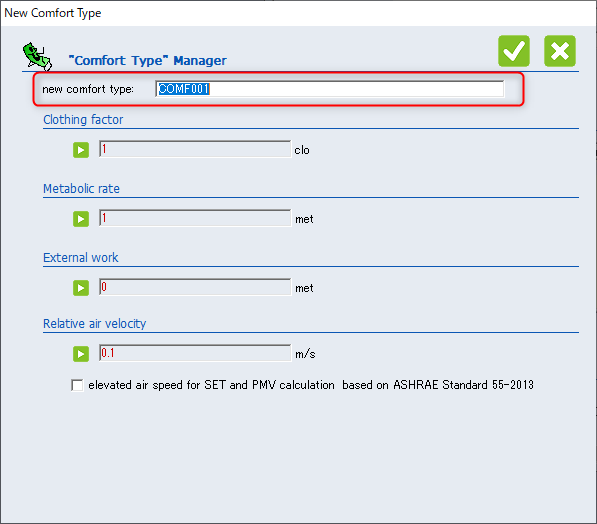Select the COMF001 comfort type name field
Viewport: 597px width, 524px height.
pos(330,89)
